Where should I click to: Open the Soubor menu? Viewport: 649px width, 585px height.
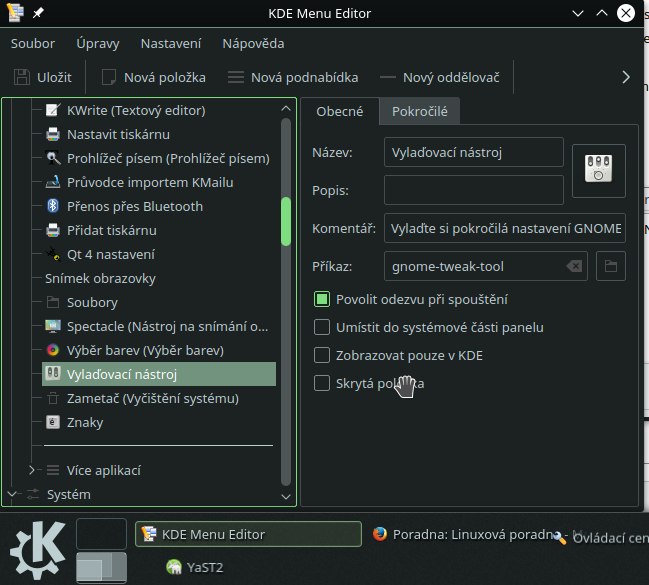(x=33, y=43)
